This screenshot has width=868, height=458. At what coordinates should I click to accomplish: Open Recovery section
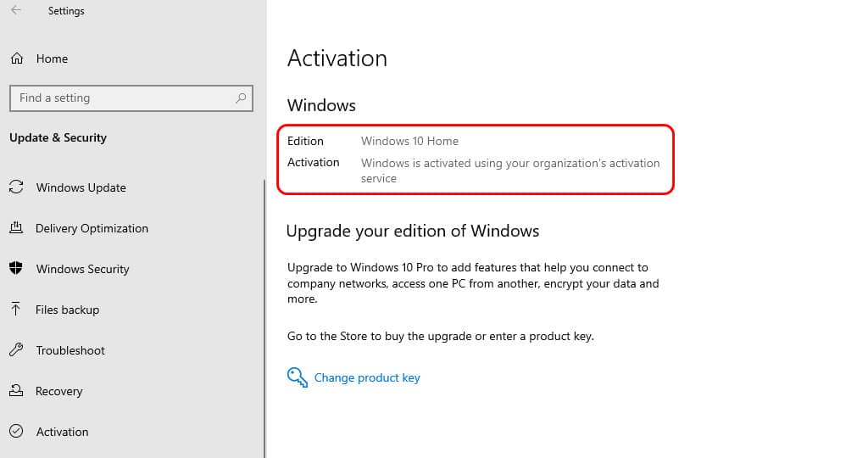tap(58, 391)
